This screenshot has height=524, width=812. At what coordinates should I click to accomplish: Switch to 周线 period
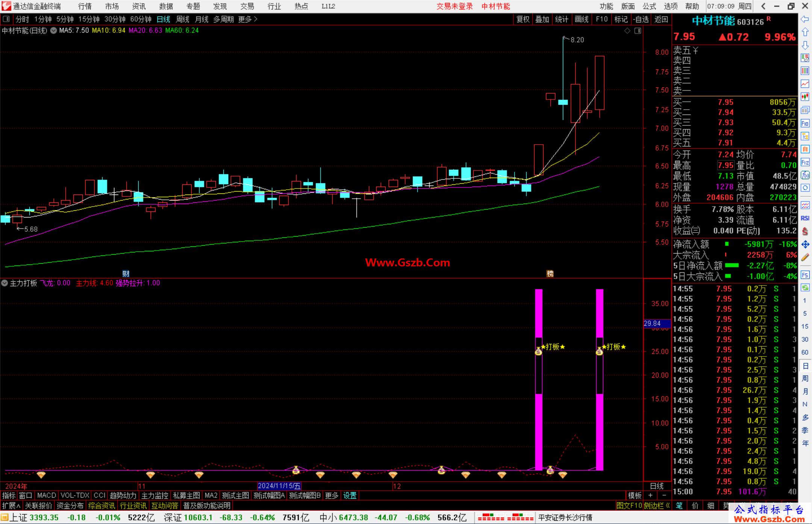183,19
